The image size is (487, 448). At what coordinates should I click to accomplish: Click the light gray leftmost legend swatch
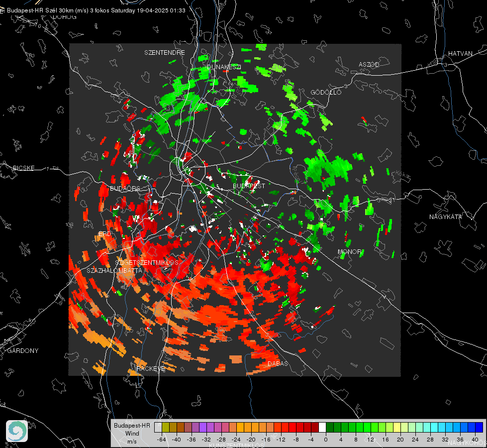pos(158,427)
